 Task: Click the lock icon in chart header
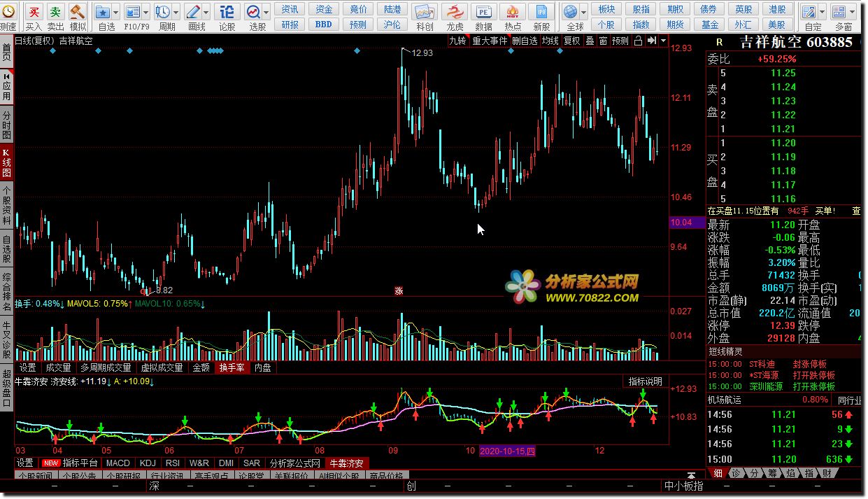(638, 41)
